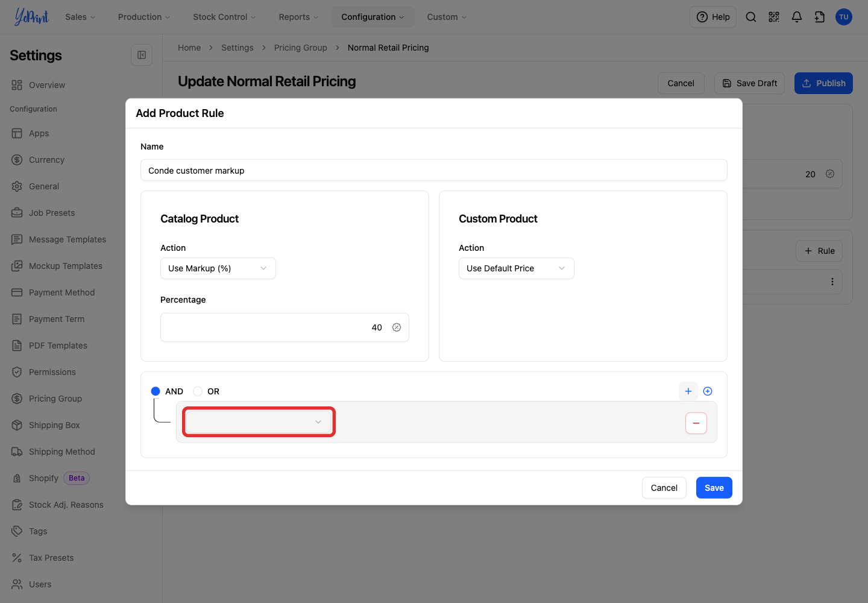
Task: Add condition group with circled plus
Action: [708, 391]
